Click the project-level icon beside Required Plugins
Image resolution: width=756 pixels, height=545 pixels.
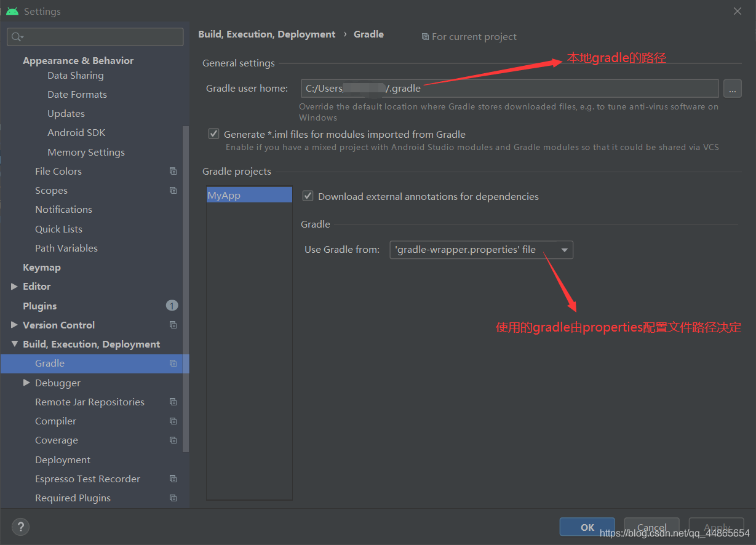[x=173, y=498]
